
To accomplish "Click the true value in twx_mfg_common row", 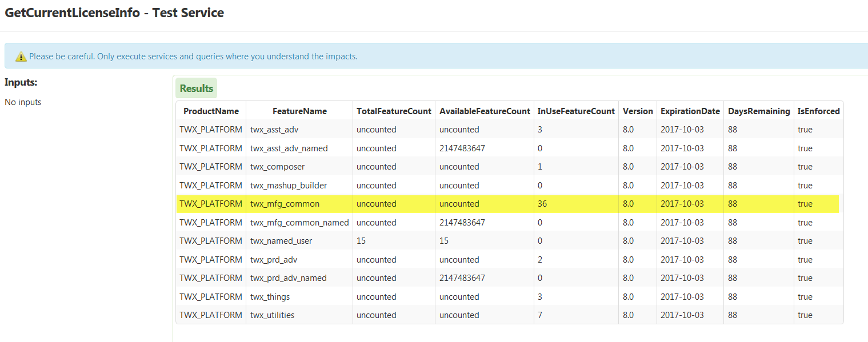I will [805, 204].
